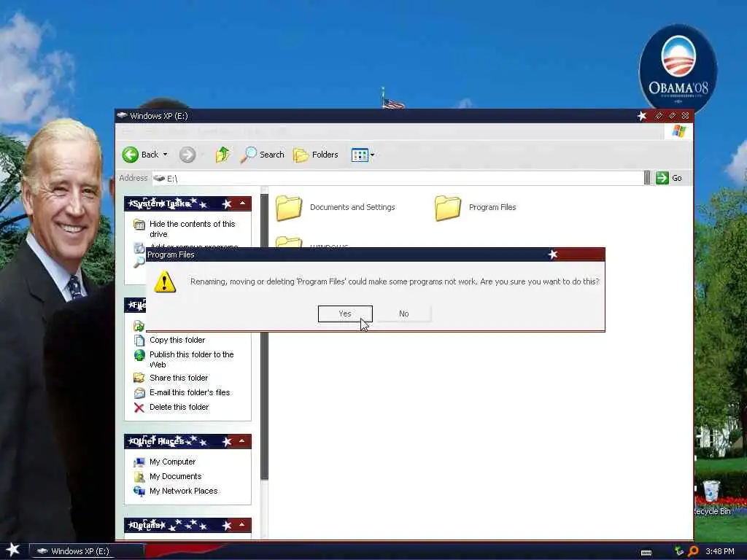Click the Go button
This screenshot has height=560, width=747.
[669, 178]
